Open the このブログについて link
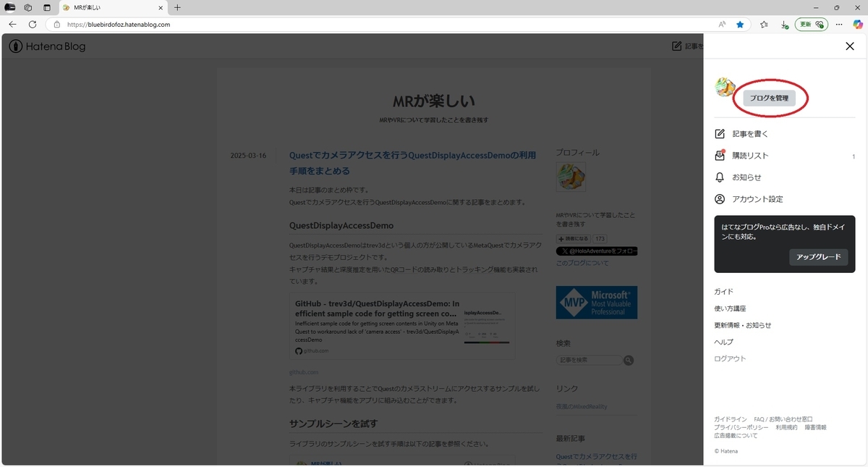868x467 pixels. tap(582, 263)
